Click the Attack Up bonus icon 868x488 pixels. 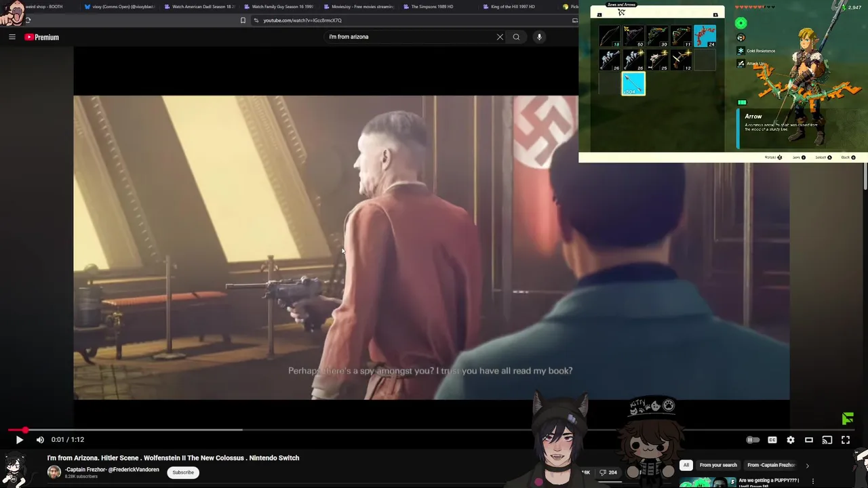tap(741, 64)
